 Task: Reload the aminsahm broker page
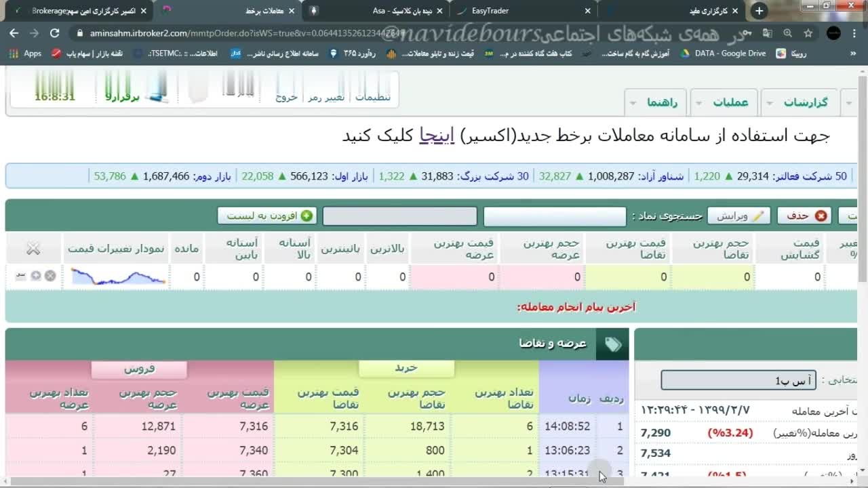click(55, 33)
